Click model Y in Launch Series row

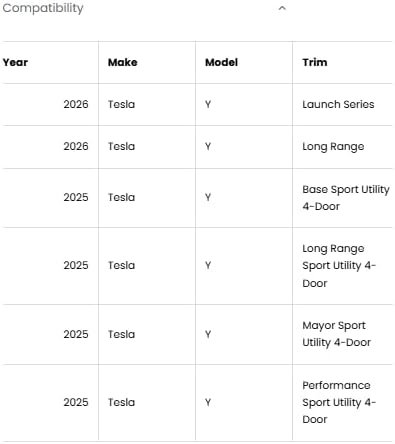[x=208, y=104]
